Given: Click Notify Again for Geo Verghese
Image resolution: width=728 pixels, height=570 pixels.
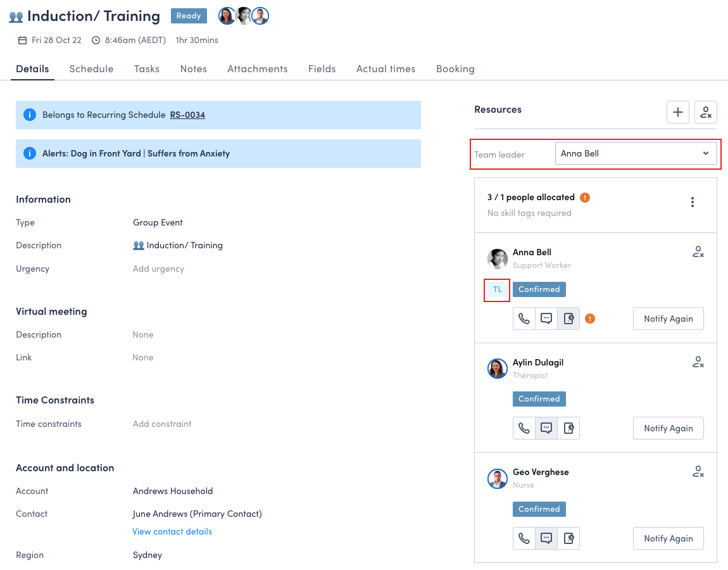Looking at the screenshot, I should tap(668, 538).
